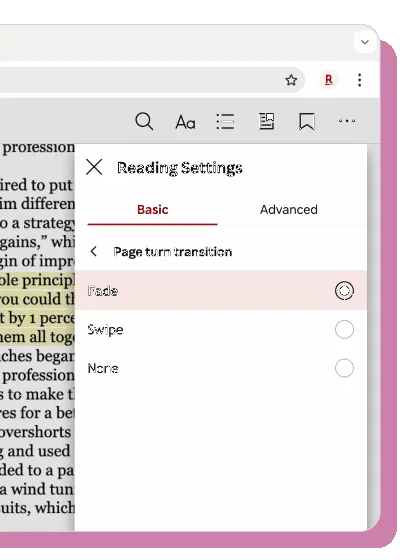Open the Aa text settings icon
This screenshot has width=408, height=560.
click(x=185, y=122)
